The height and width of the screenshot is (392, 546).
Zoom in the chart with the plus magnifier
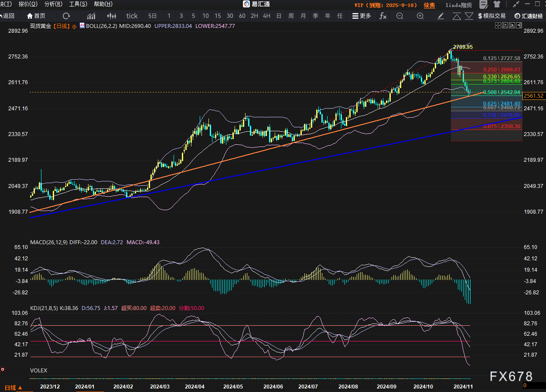coord(420,16)
